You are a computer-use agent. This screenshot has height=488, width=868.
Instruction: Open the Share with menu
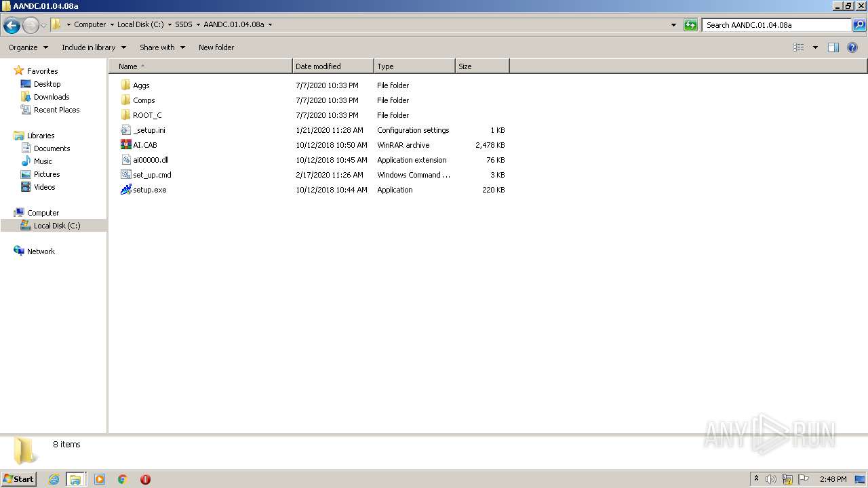(162, 47)
